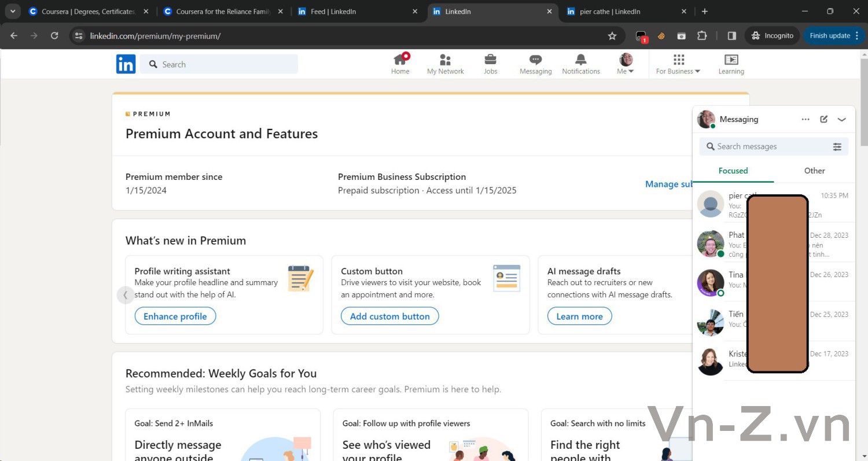Go to previous carousel slide arrow
The height and width of the screenshot is (461, 868).
click(126, 295)
